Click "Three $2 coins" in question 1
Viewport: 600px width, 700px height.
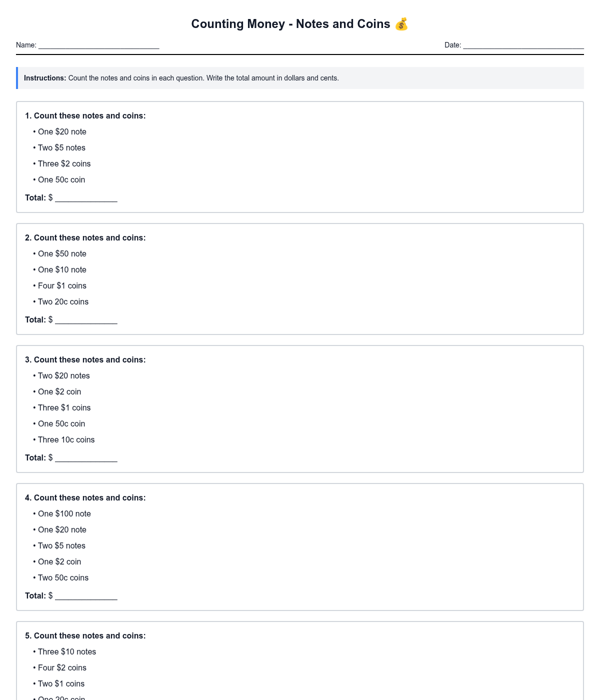(x=64, y=164)
